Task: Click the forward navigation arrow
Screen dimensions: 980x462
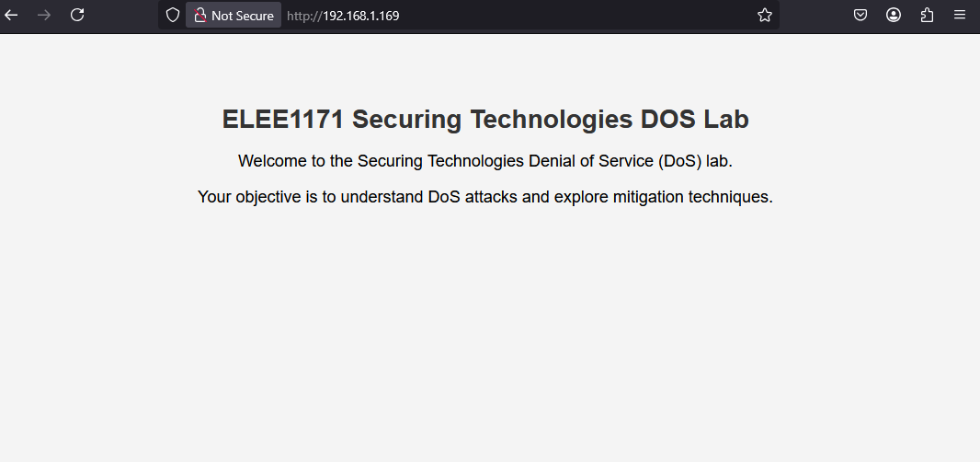Action: pos(44,15)
